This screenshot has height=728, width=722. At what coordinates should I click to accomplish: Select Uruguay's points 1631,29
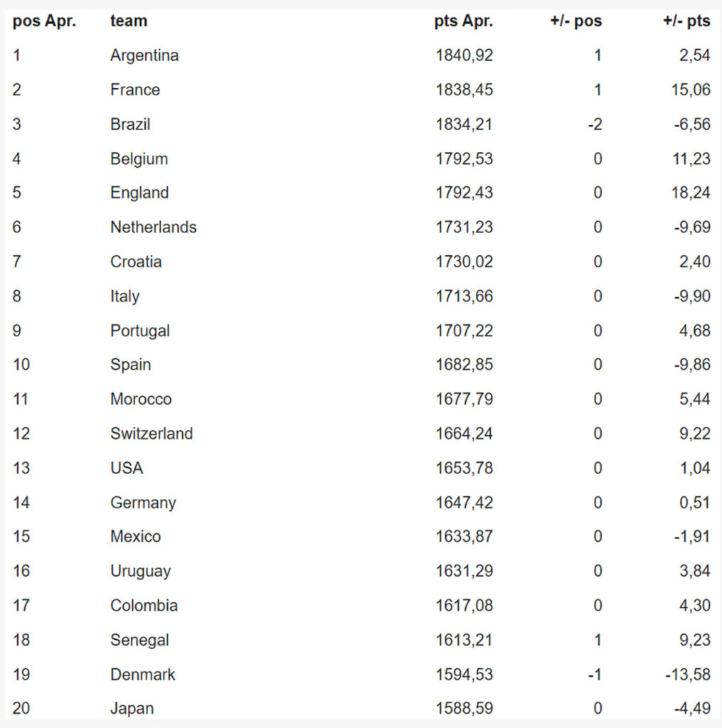tap(464, 571)
